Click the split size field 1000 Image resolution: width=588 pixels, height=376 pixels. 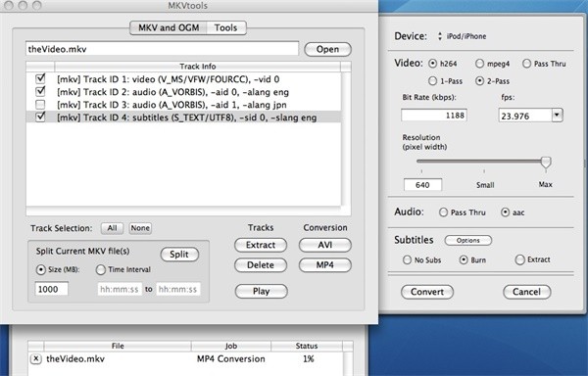click(x=52, y=289)
